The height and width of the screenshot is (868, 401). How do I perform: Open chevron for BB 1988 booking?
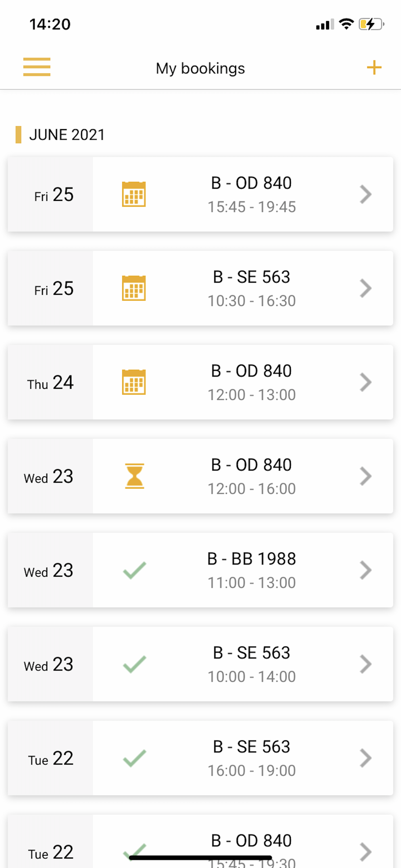(366, 570)
